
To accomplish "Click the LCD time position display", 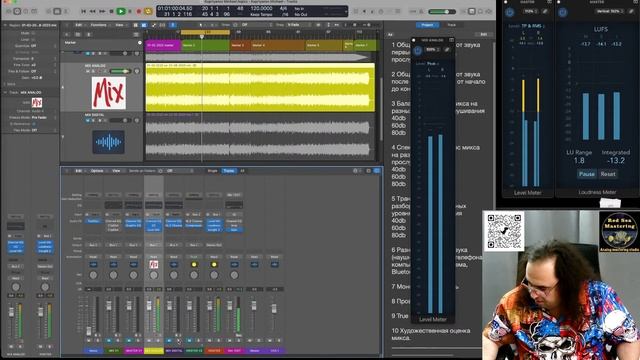I will point(174,8).
